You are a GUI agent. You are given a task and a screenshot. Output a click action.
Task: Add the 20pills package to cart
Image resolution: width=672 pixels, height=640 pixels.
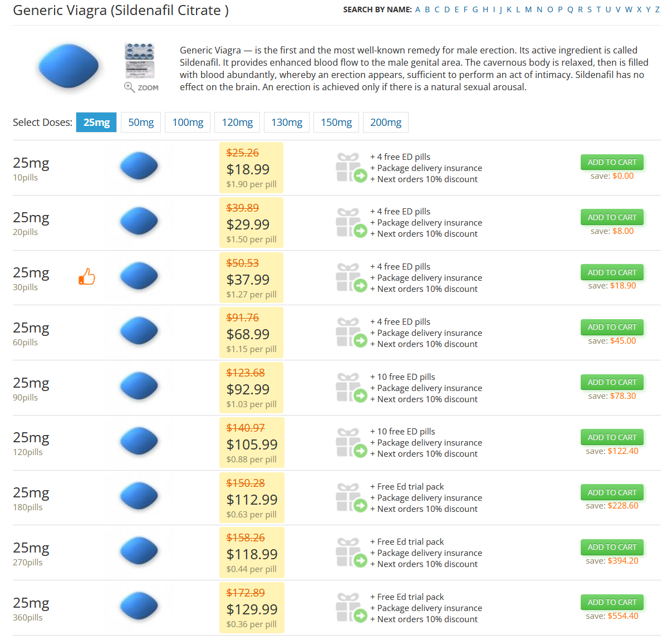612,217
